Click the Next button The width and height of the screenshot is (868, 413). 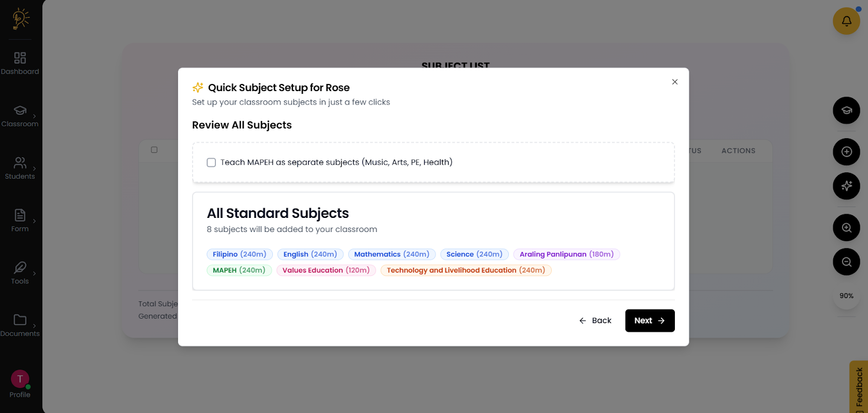(x=649, y=321)
